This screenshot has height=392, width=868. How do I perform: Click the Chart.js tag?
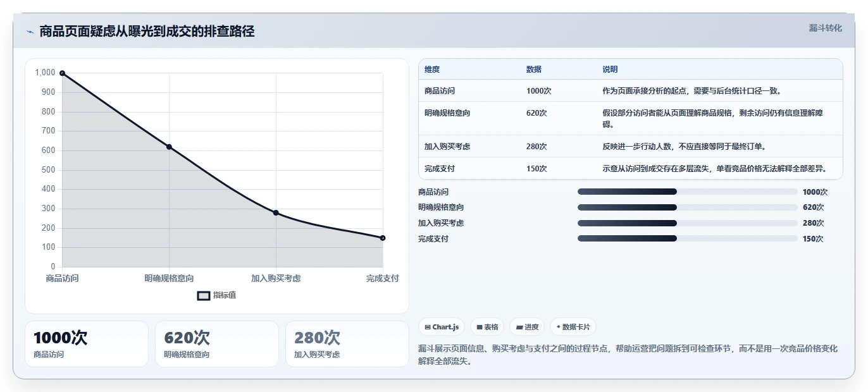(442, 327)
